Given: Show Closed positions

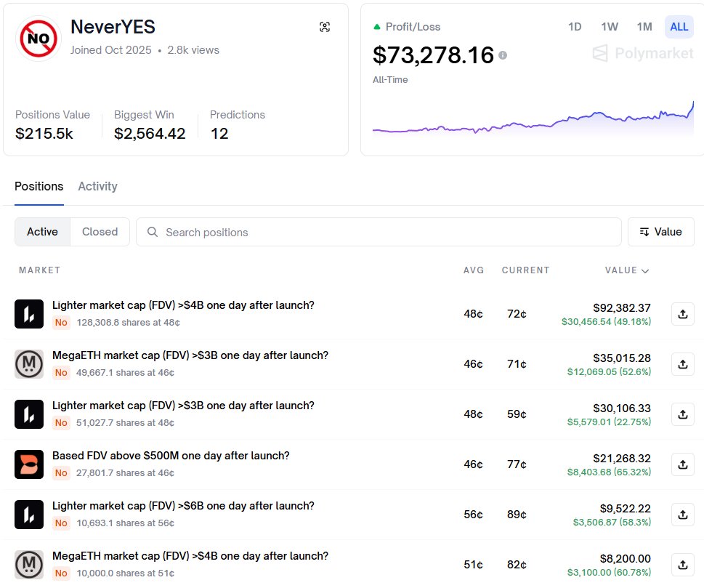Looking at the screenshot, I should [100, 232].
